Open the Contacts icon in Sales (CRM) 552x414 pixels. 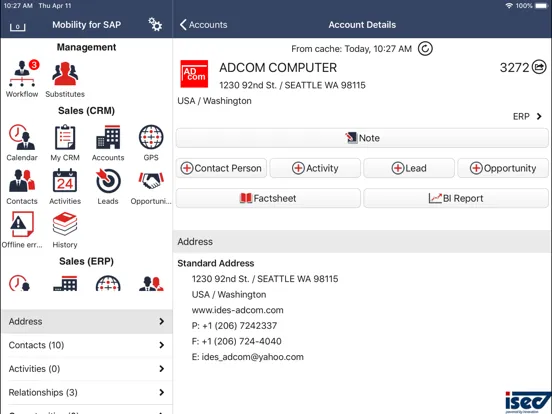(22, 181)
